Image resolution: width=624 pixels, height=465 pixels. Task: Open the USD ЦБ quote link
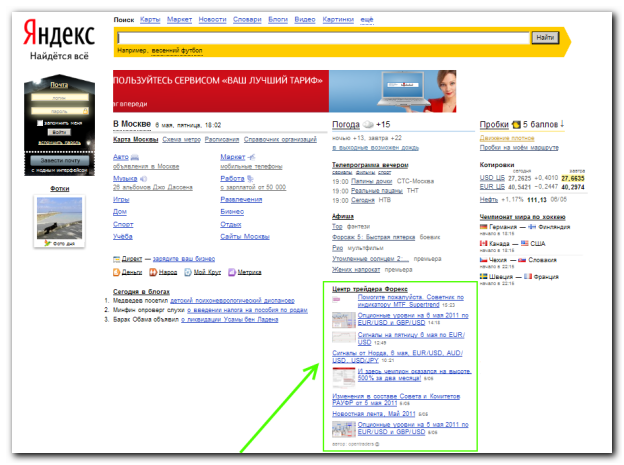coord(492,178)
